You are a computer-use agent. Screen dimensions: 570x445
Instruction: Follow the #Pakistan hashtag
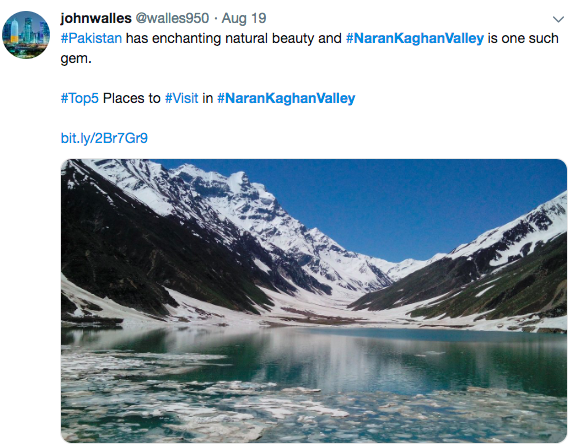point(91,38)
